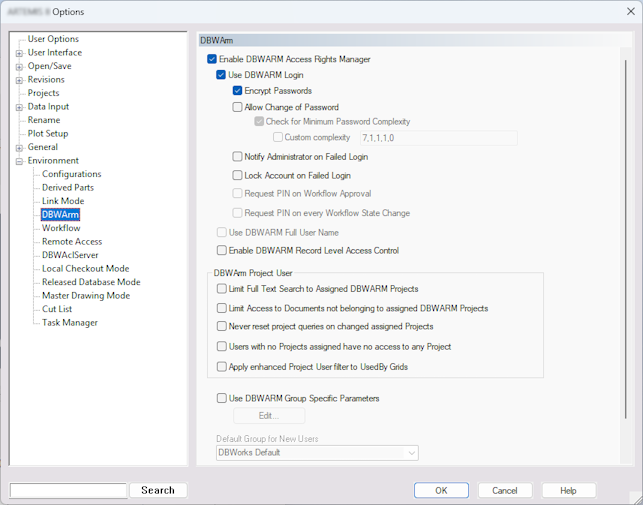The image size is (643, 505).
Task: Check Limit Access to Documents option
Action: tap(221, 308)
